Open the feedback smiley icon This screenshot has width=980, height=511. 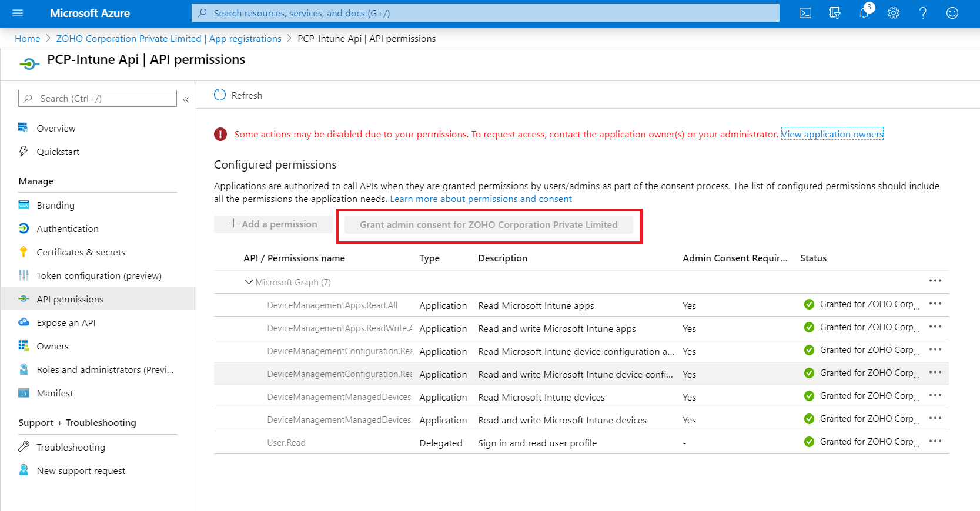(952, 13)
